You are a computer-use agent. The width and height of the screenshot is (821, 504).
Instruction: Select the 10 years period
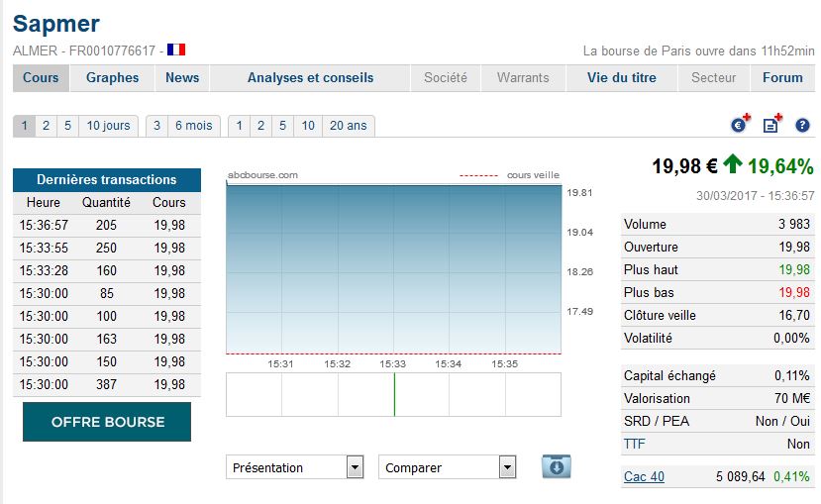[x=308, y=126]
